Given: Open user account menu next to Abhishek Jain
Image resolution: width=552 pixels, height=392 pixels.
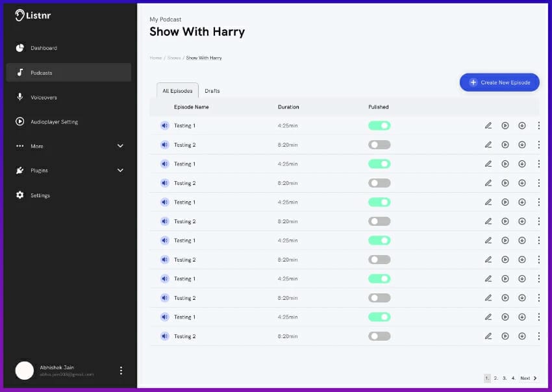Looking at the screenshot, I should tap(121, 371).
